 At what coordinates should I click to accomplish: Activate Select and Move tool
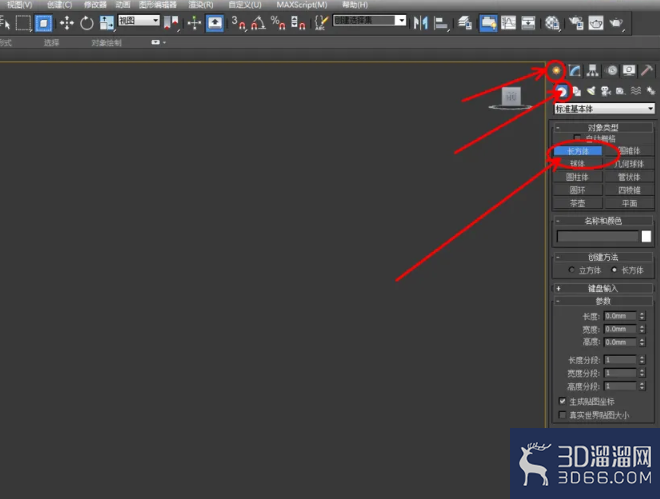tap(67, 23)
